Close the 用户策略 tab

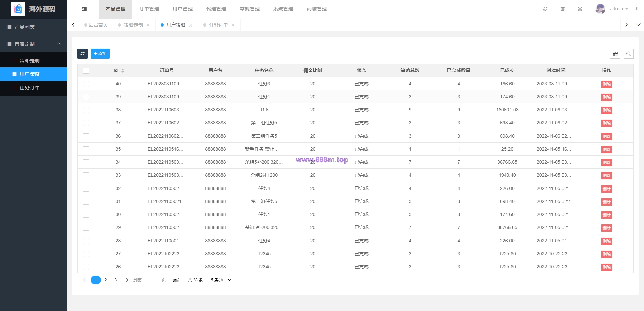(191, 25)
